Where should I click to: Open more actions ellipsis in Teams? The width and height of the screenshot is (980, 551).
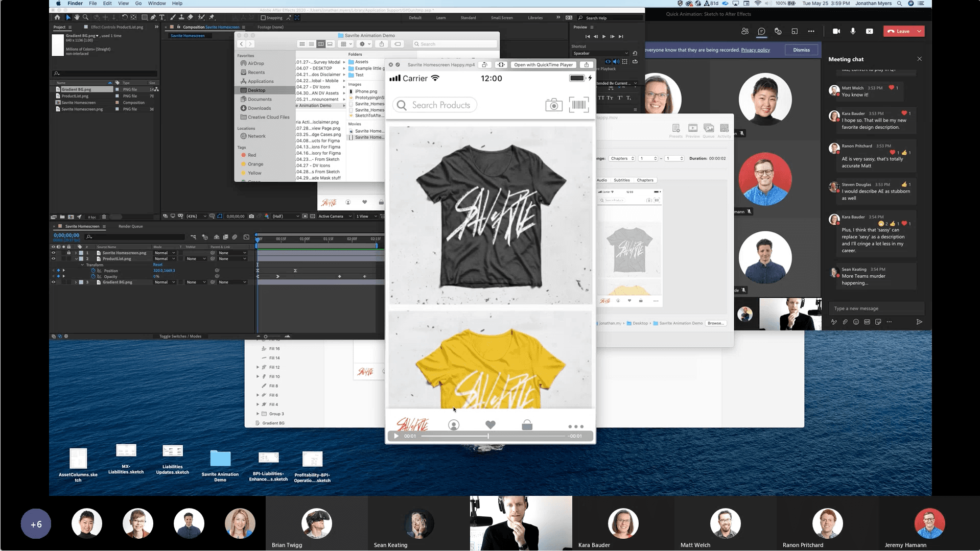click(x=811, y=31)
